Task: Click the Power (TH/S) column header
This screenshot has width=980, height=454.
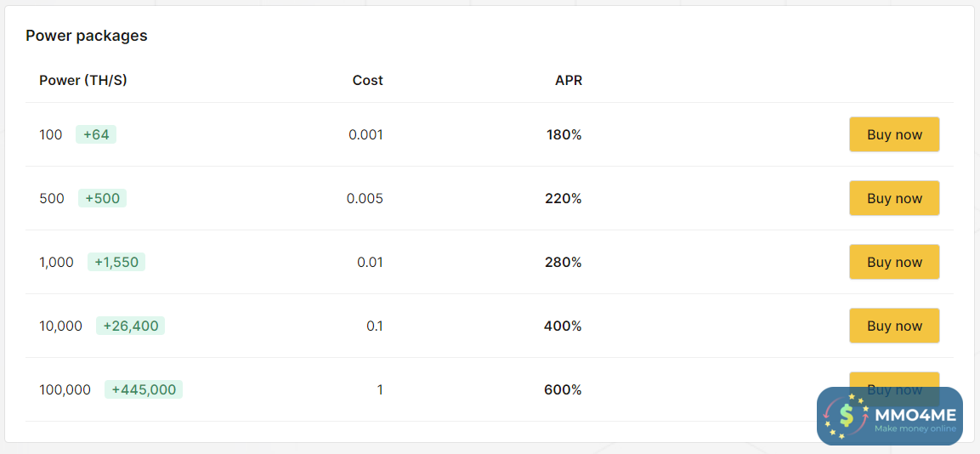Action: click(83, 81)
